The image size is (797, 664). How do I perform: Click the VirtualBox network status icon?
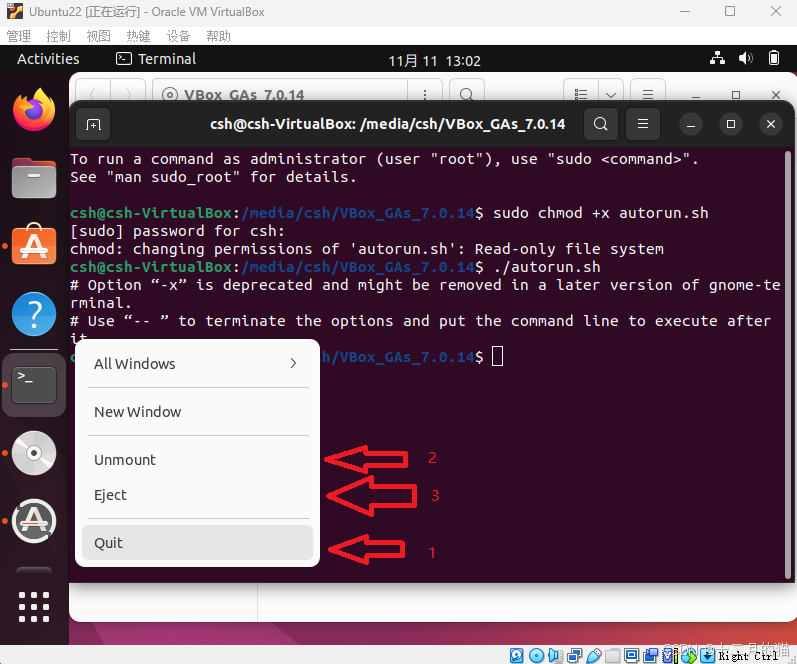tap(574, 655)
